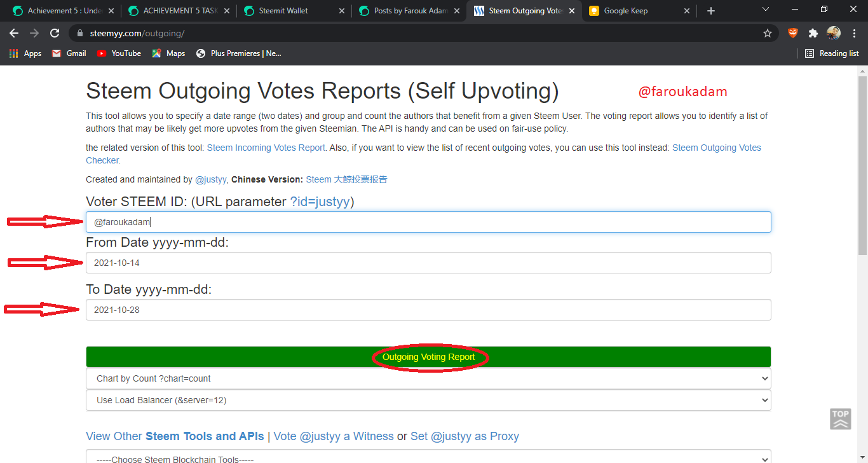Open the tab search chevron
Screen dimensions: 868x463
pyautogui.click(x=765, y=10)
